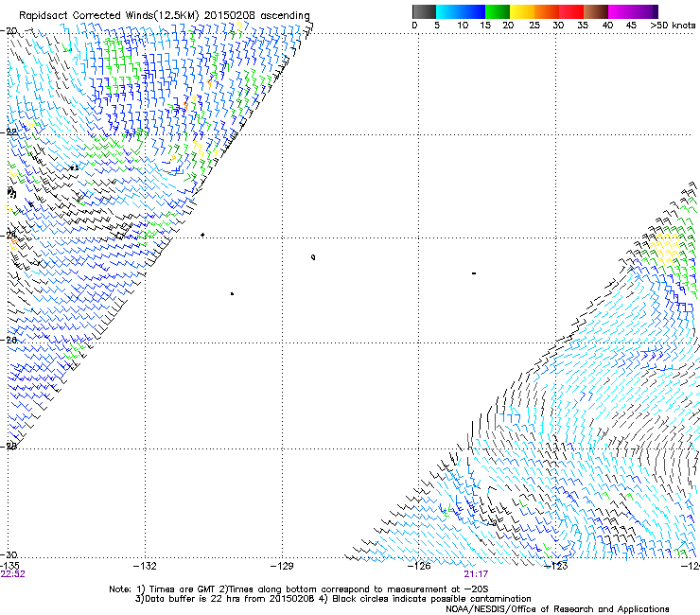Viewport: 700px width, 615px height.
Task: Click the latitude label '-30'
Action: (9, 554)
